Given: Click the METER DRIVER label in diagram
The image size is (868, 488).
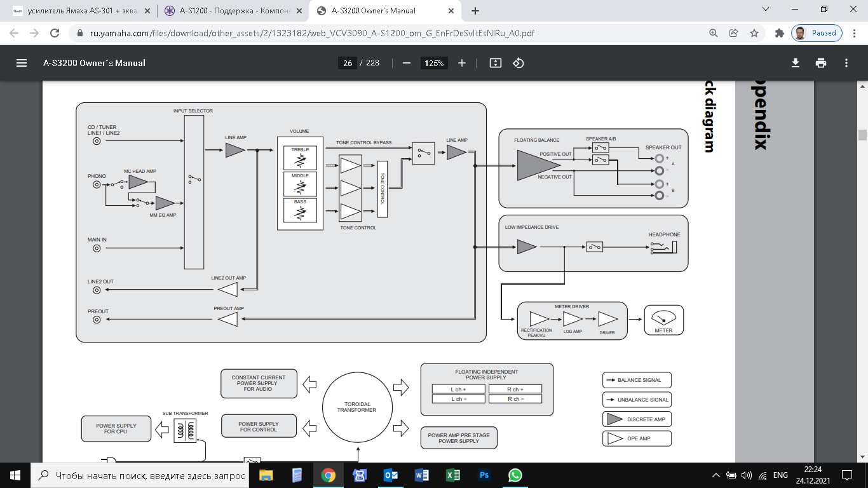Looking at the screenshot, I should (x=572, y=306).
